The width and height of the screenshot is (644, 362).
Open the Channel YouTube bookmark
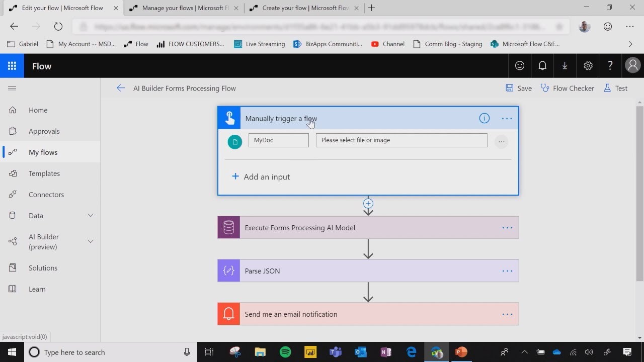[x=387, y=44]
